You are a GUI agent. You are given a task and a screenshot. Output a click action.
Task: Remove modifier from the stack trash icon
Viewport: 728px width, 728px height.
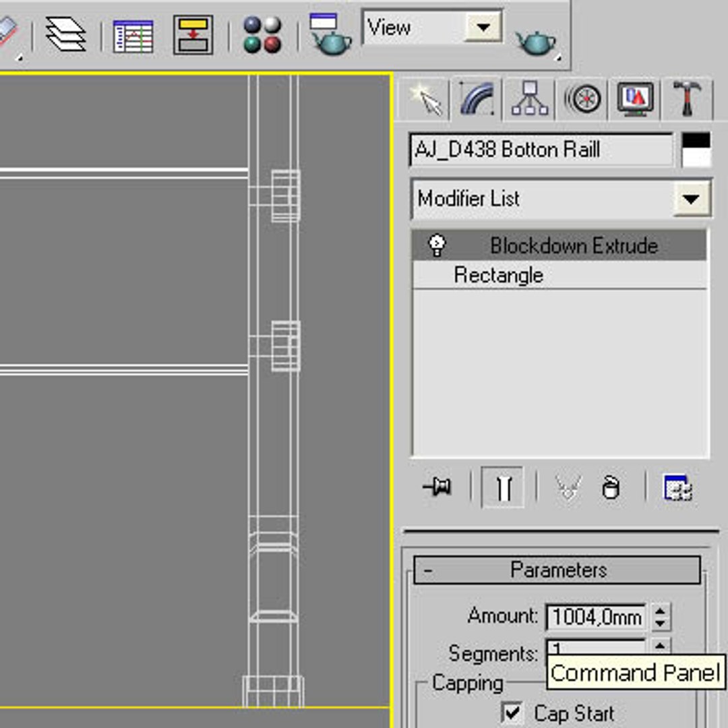pyautogui.click(x=610, y=487)
